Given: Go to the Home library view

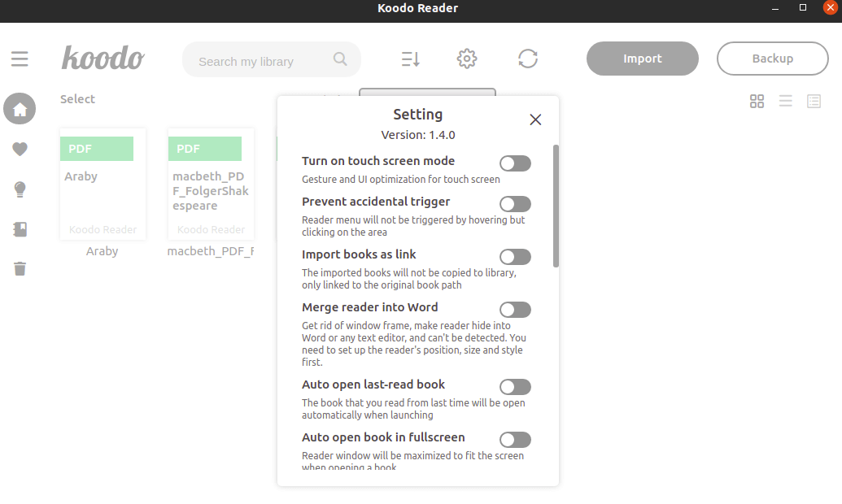Looking at the screenshot, I should click(x=20, y=108).
